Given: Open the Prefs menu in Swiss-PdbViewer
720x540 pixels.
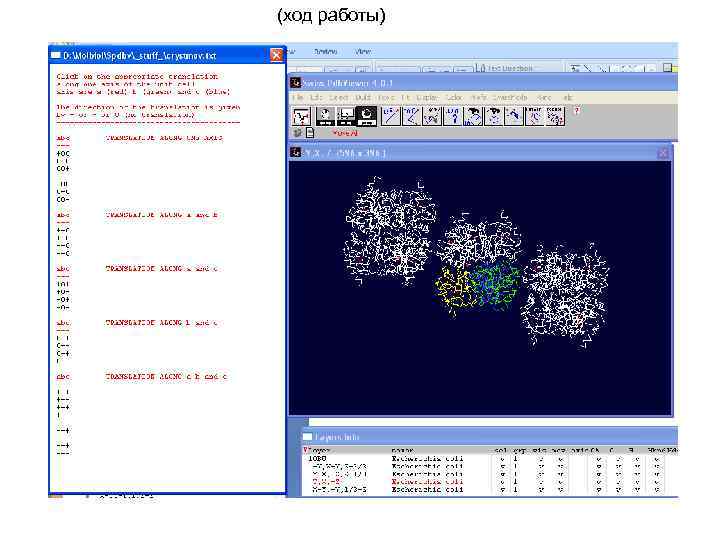Looking at the screenshot, I should tap(479, 97).
